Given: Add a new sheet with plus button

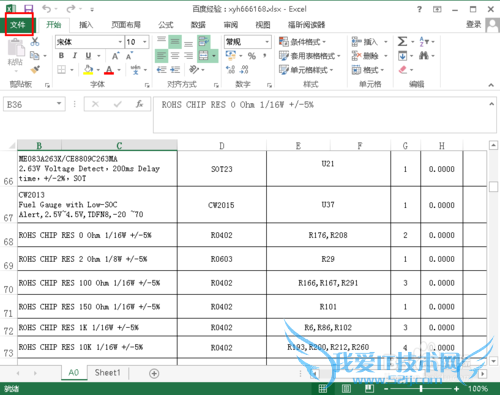Looking at the screenshot, I should tap(154, 373).
